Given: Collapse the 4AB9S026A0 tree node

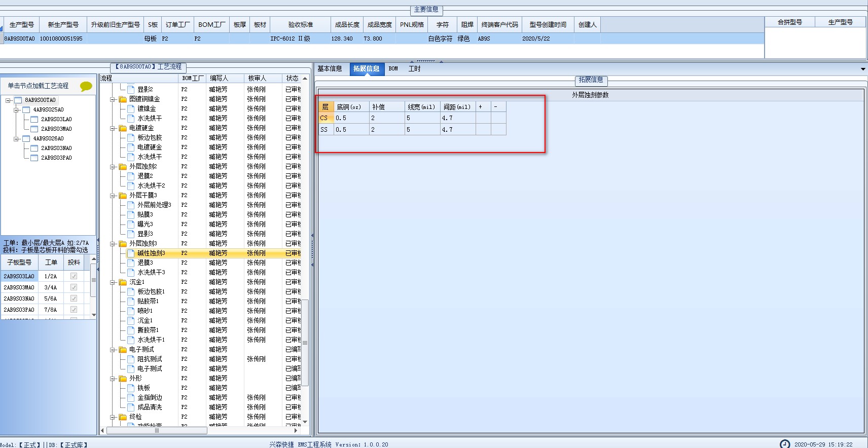Looking at the screenshot, I should (16, 139).
